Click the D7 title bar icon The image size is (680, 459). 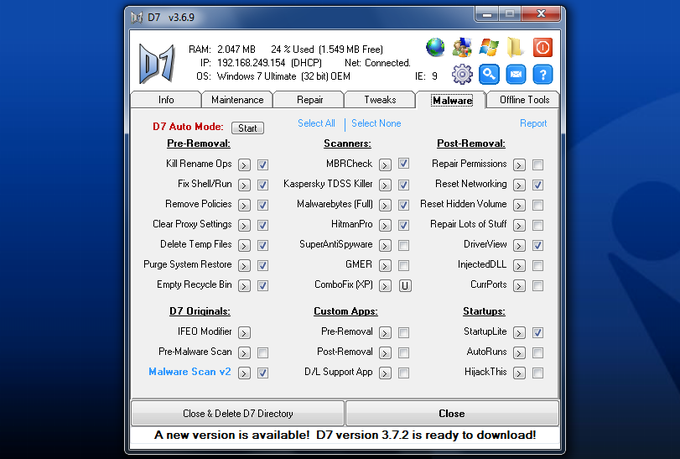[137, 17]
